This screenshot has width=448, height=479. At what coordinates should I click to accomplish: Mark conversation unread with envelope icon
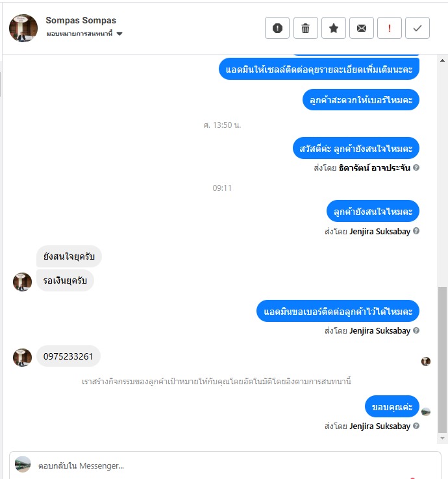tap(362, 28)
